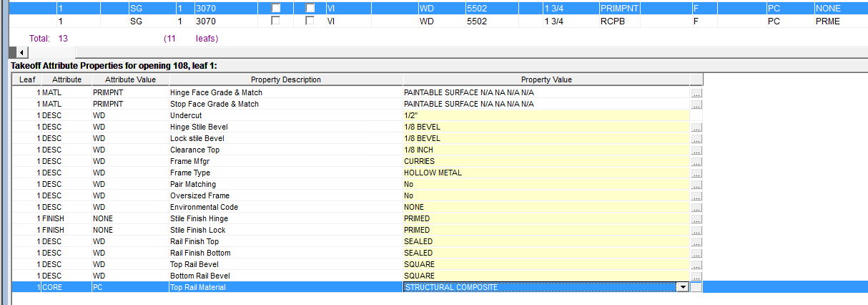868x305 pixels.
Task: Select the Undercut 1/2" value field
Action: coord(546,116)
